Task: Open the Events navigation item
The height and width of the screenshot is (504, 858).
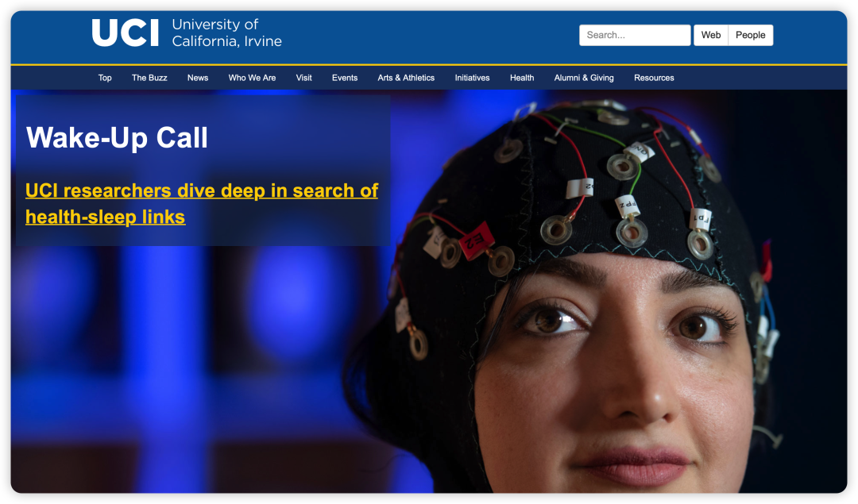Action: click(x=345, y=78)
